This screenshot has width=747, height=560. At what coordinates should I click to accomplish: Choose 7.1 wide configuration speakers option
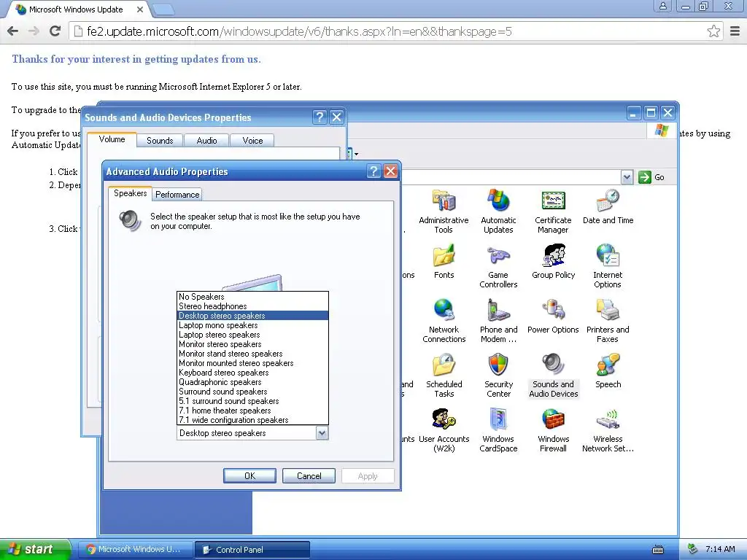pos(252,420)
